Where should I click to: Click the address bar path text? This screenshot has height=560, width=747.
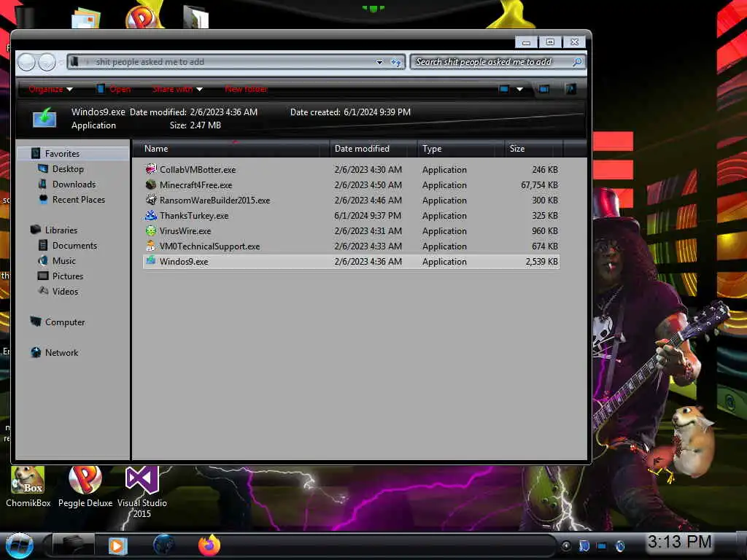tap(150, 62)
